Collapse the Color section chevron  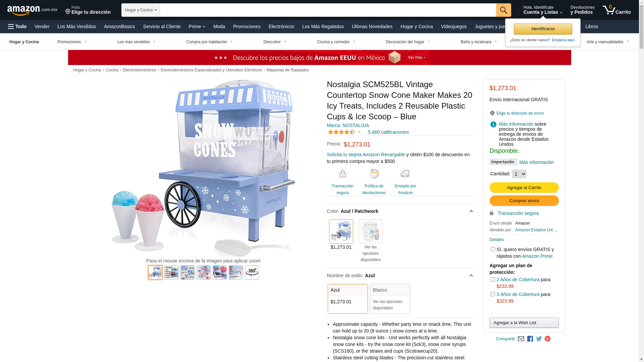471,211
